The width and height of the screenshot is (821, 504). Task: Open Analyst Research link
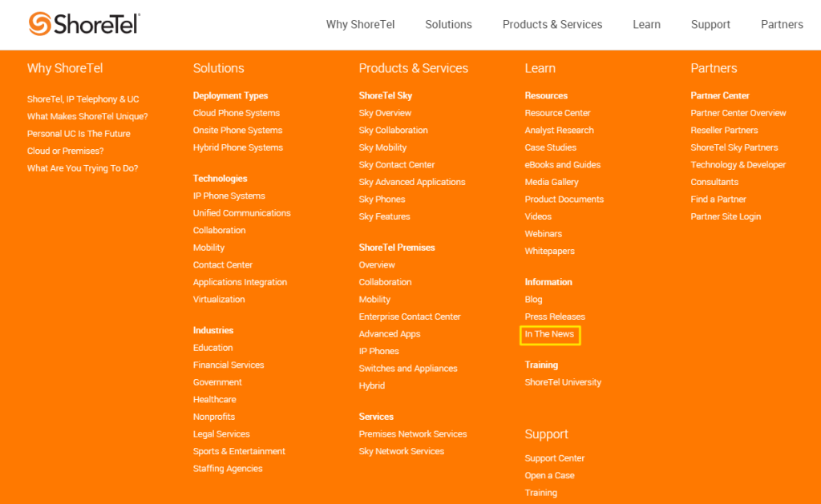tap(559, 131)
